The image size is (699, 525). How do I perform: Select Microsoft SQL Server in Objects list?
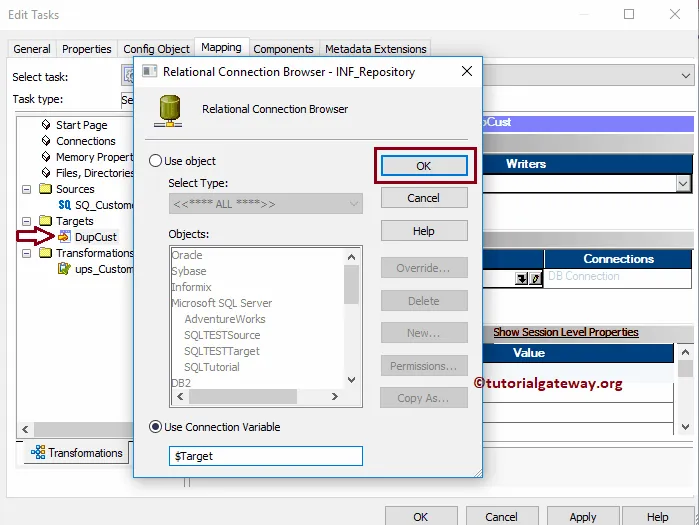pos(222,303)
